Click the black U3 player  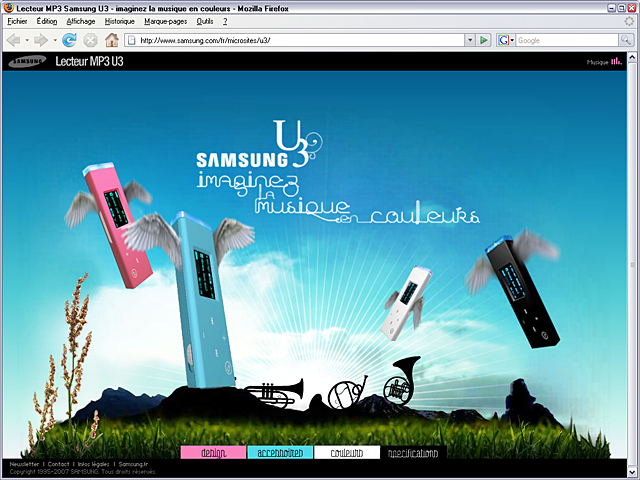tap(522, 292)
